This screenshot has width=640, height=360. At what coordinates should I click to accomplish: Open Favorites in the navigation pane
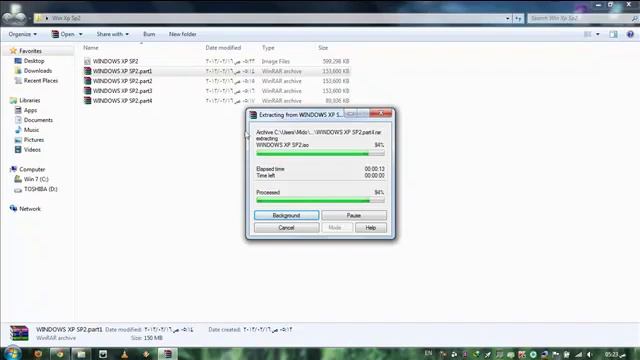[30, 51]
